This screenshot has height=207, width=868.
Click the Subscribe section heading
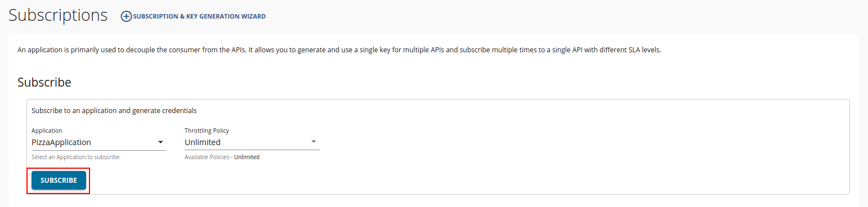[x=44, y=82]
